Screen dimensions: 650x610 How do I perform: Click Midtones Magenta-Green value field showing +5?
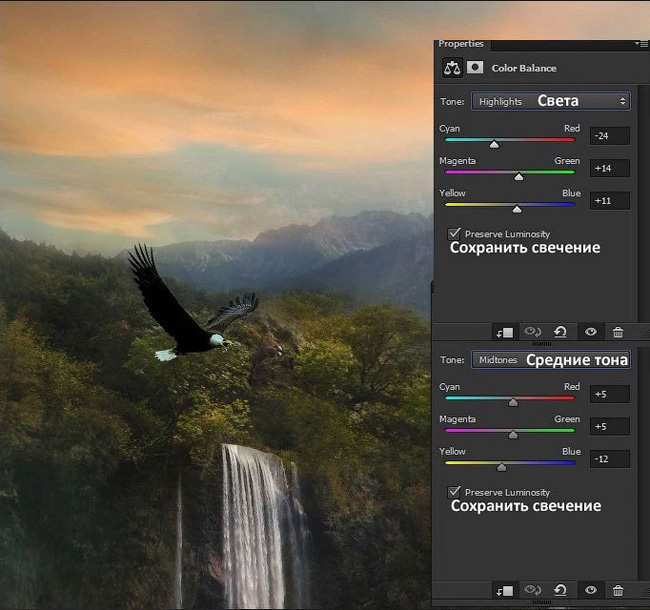610,426
